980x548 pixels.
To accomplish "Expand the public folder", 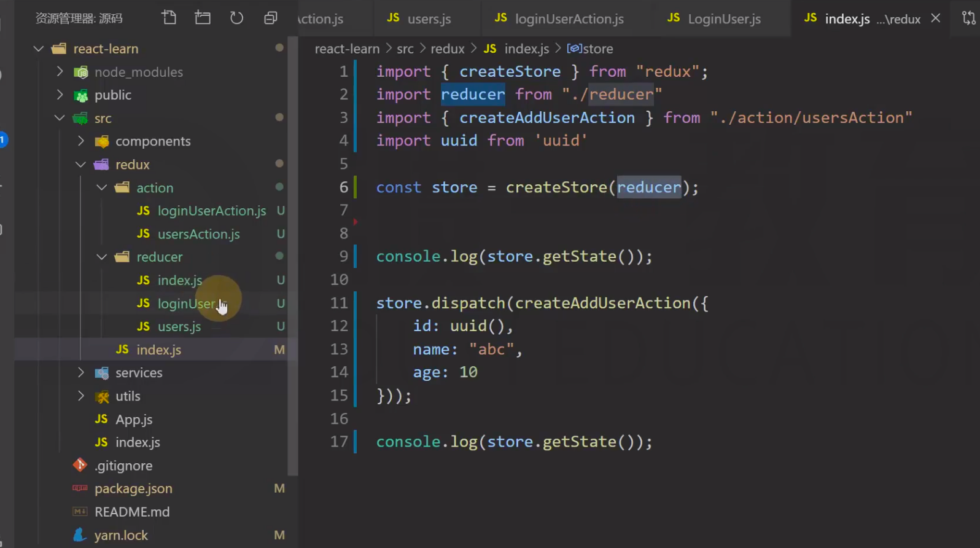I will (x=60, y=95).
